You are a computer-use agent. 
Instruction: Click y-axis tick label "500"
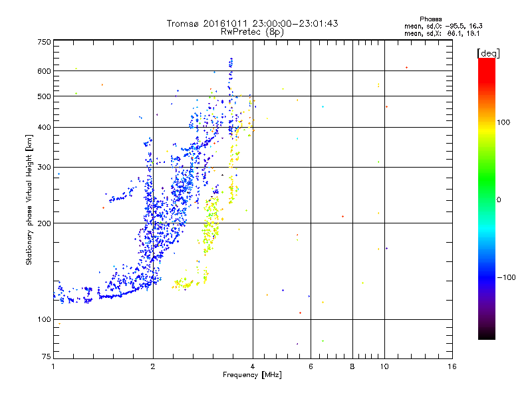[x=44, y=96]
